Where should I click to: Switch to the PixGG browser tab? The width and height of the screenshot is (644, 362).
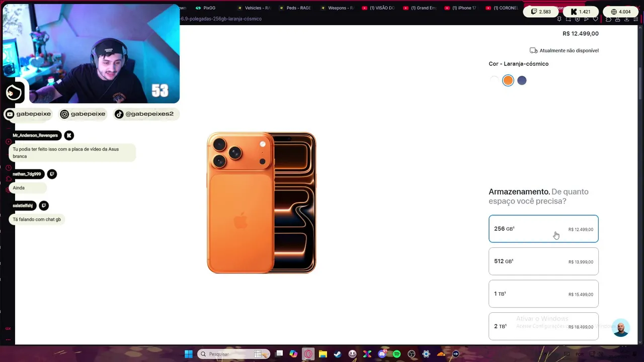point(206,8)
